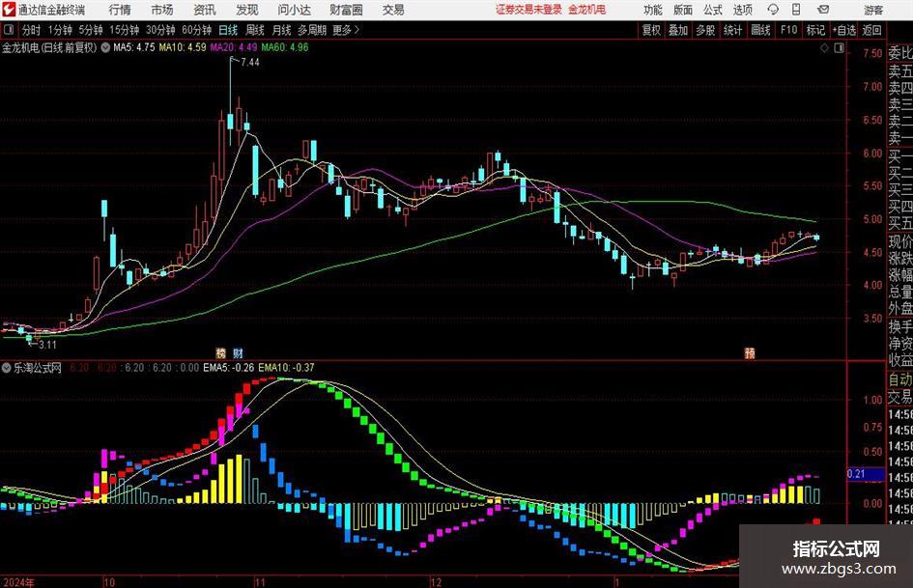
Task: Click the MA20: 4.49 indicator label
Action: coord(234,47)
